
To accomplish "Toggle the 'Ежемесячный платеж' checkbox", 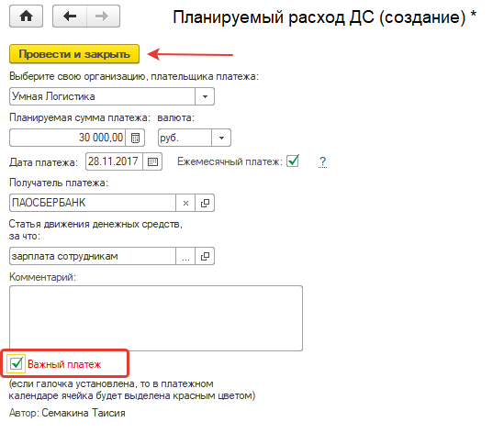I will tap(293, 161).
